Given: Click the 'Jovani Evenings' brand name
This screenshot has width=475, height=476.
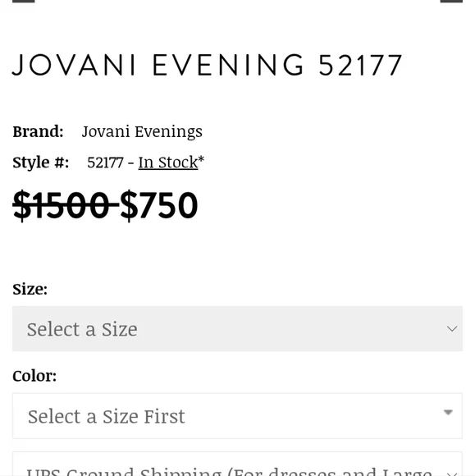Looking at the screenshot, I should (142, 131).
